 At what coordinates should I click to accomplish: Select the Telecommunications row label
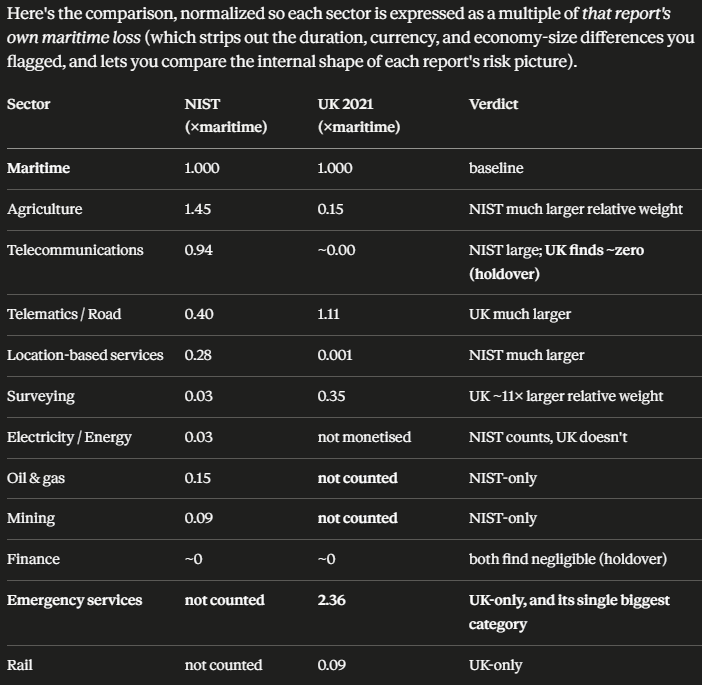point(75,250)
